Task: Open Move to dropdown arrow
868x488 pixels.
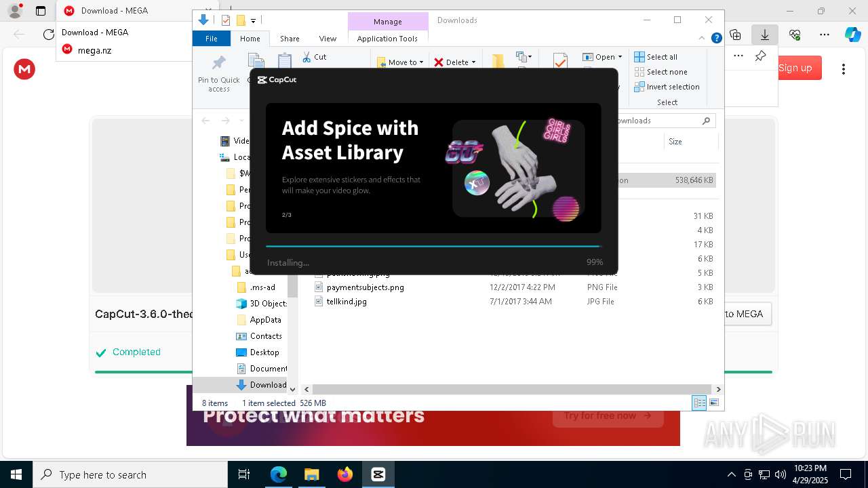Action: (x=421, y=62)
